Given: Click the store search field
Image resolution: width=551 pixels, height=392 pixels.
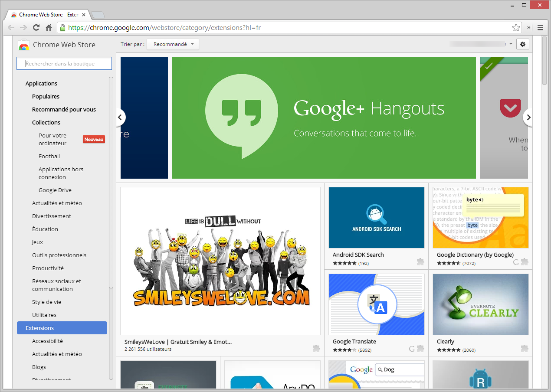Looking at the screenshot, I should point(64,64).
